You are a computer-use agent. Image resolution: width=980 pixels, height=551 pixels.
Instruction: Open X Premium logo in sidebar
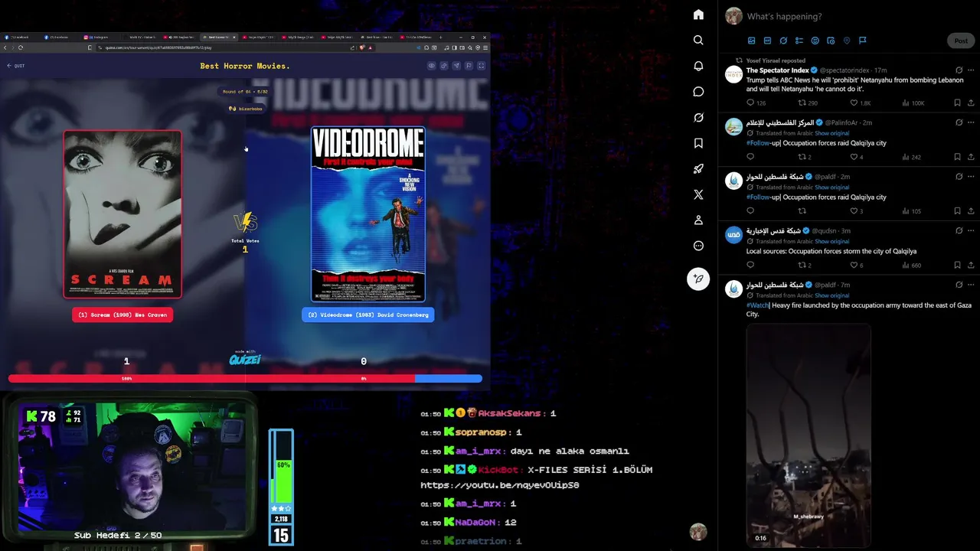tap(698, 194)
